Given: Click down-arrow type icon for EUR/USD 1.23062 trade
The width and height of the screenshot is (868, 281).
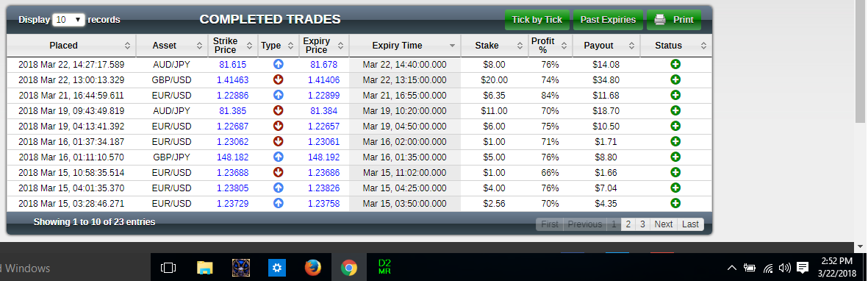Looking at the screenshot, I should click(279, 141).
